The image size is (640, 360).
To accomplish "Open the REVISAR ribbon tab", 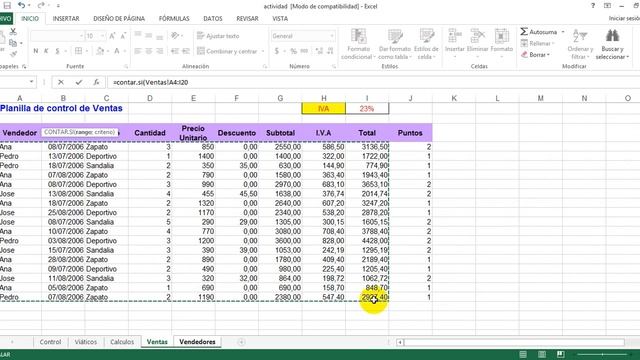I will point(247,18).
